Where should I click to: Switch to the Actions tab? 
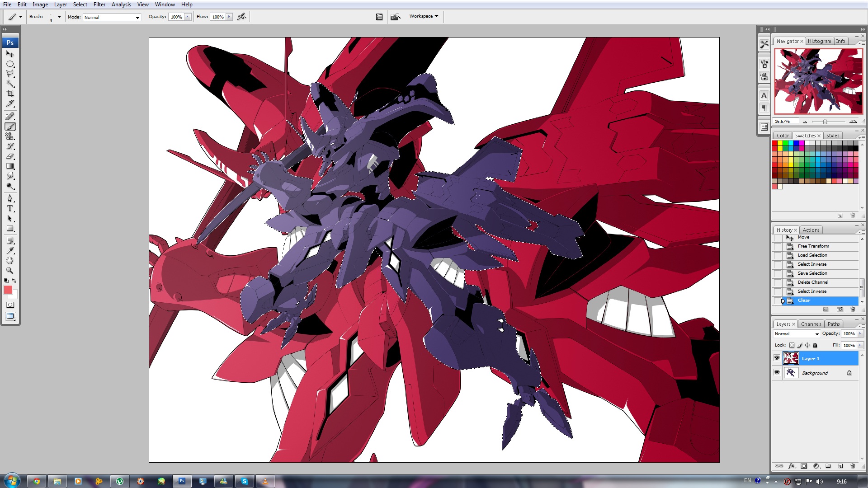[811, 230]
